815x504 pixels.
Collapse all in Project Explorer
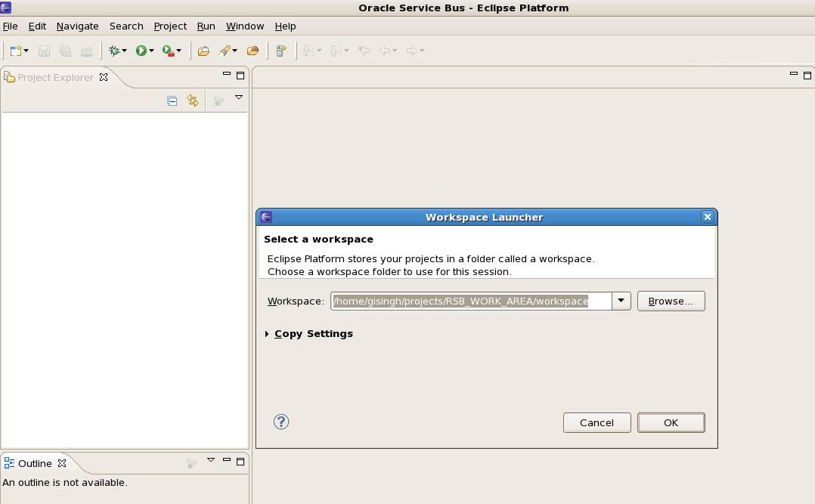click(172, 100)
